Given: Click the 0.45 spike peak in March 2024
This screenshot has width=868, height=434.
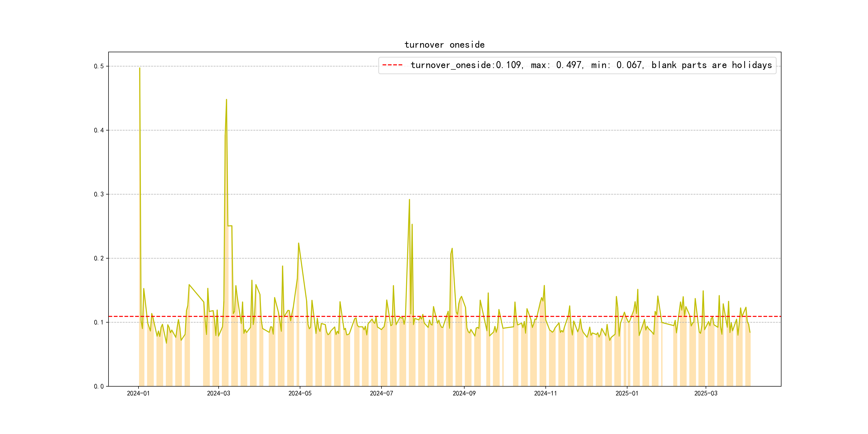Looking at the screenshot, I should [x=226, y=100].
